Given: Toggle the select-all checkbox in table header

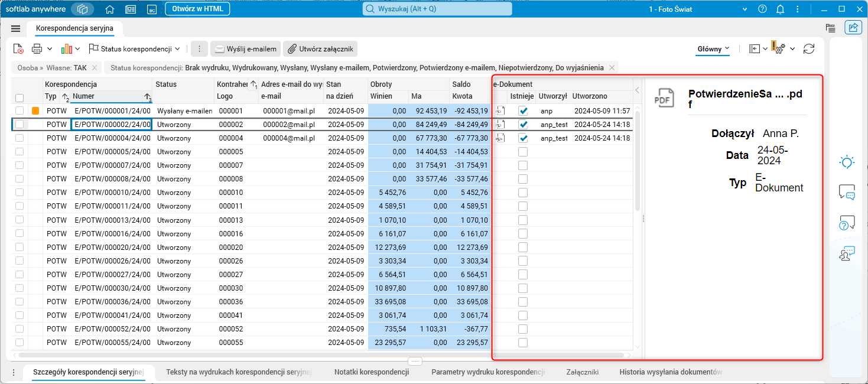Looking at the screenshot, I should [20, 98].
